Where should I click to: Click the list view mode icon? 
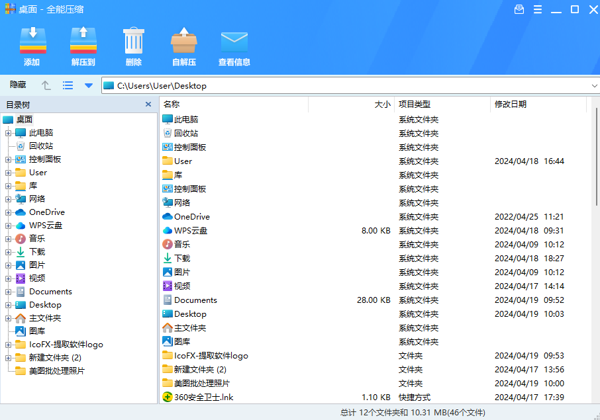click(x=68, y=86)
